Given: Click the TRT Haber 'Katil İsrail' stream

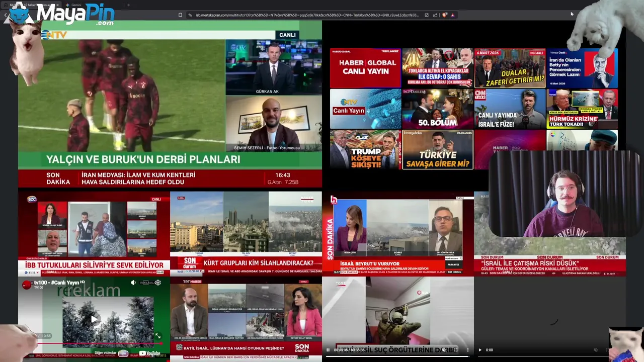Looking at the screenshot, I should pos(246,319).
